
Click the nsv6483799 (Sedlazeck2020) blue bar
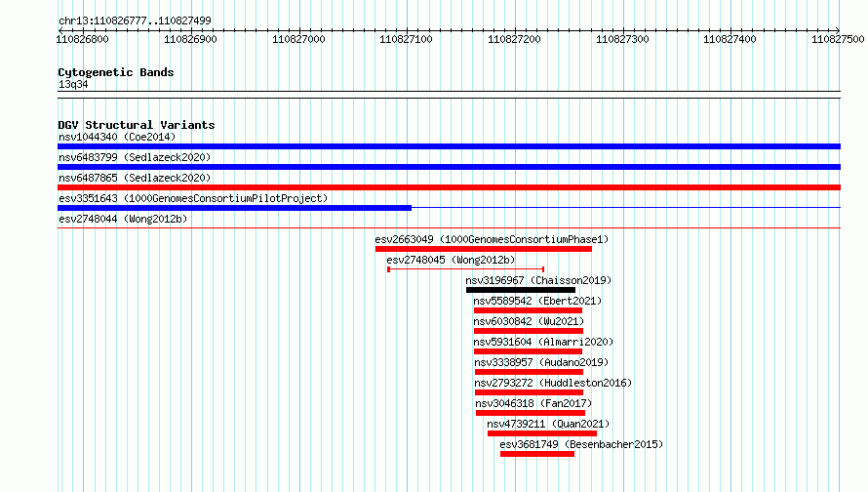449,167
